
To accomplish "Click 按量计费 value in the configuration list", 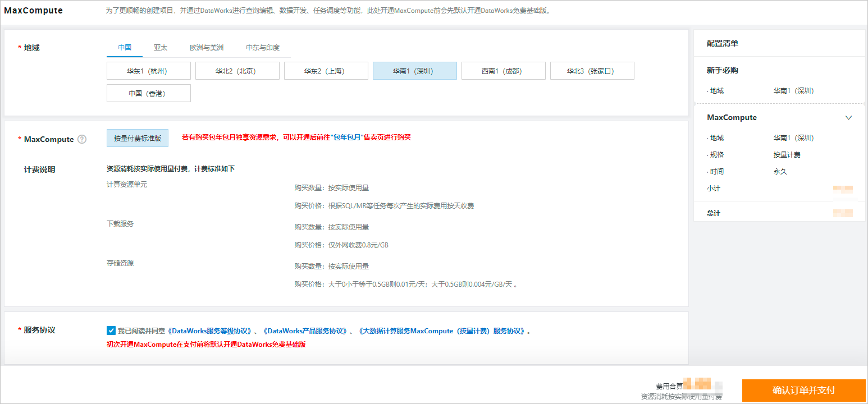I will [787, 155].
